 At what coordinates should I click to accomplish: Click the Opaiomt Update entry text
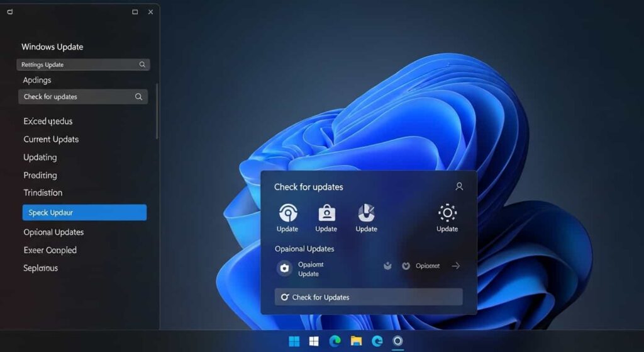311,269
